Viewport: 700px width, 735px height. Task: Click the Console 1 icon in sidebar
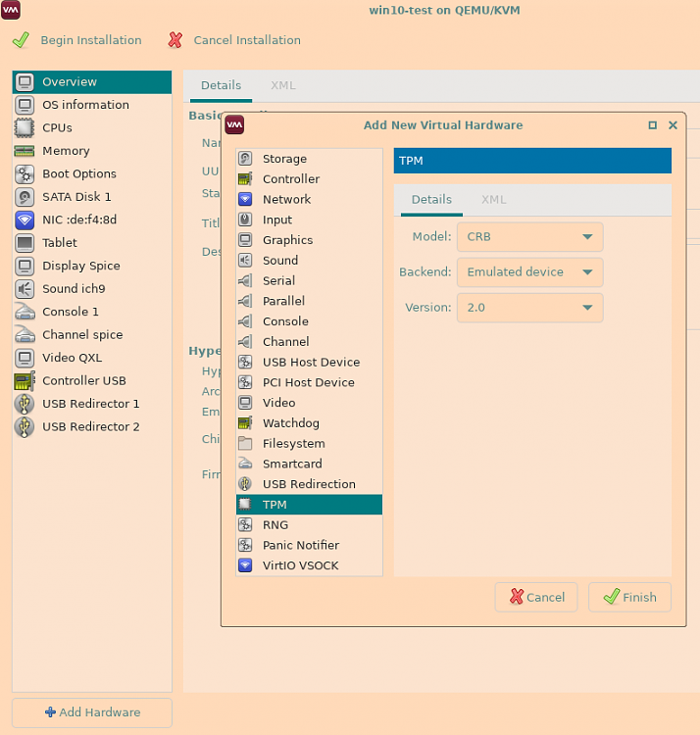(25, 312)
